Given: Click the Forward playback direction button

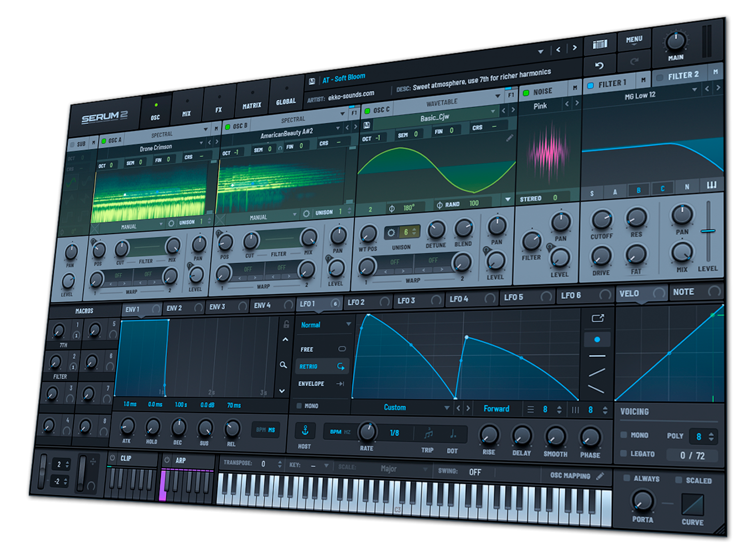Looking at the screenshot, I should tap(496, 409).
